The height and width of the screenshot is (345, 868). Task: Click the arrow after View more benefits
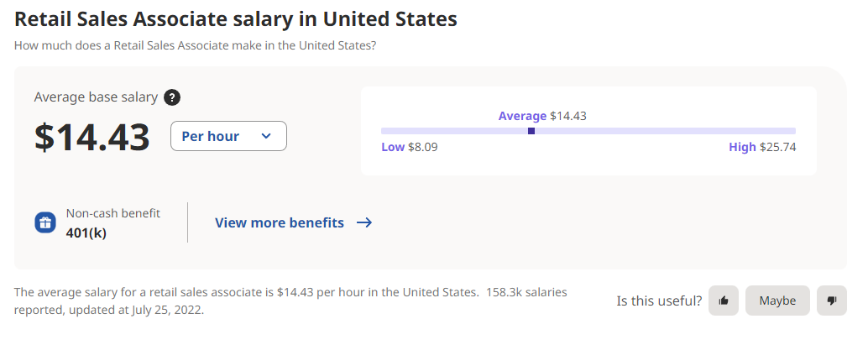(x=364, y=222)
